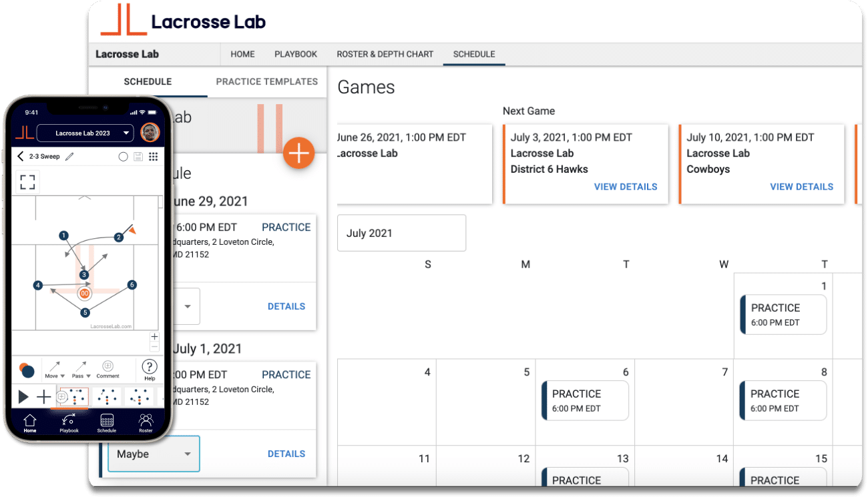Open the Maybe attendance dropdown

pyautogui.click(x=153, y=454)
